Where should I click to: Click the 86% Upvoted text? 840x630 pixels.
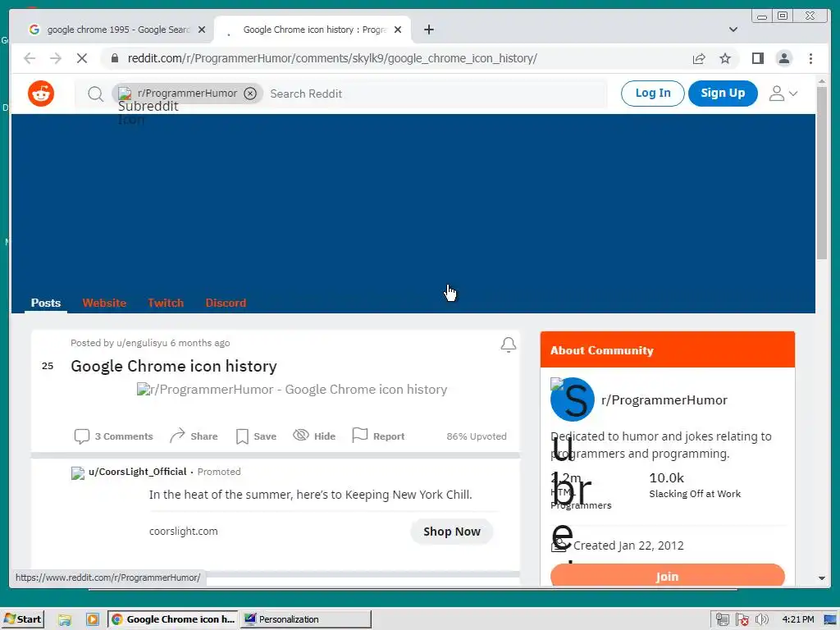477,436
